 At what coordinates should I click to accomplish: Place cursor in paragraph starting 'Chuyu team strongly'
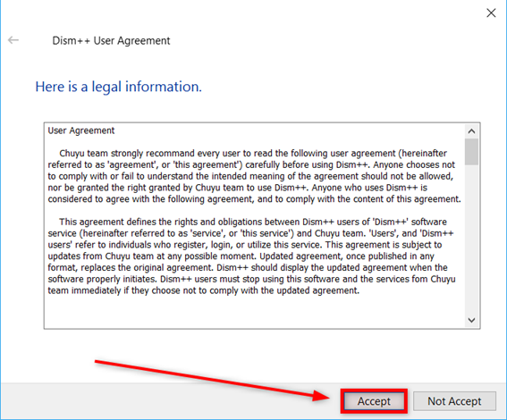254,176
